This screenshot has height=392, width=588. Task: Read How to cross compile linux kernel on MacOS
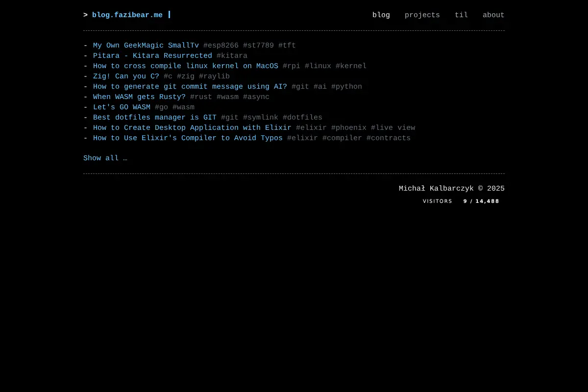click(x=186, y=66)
